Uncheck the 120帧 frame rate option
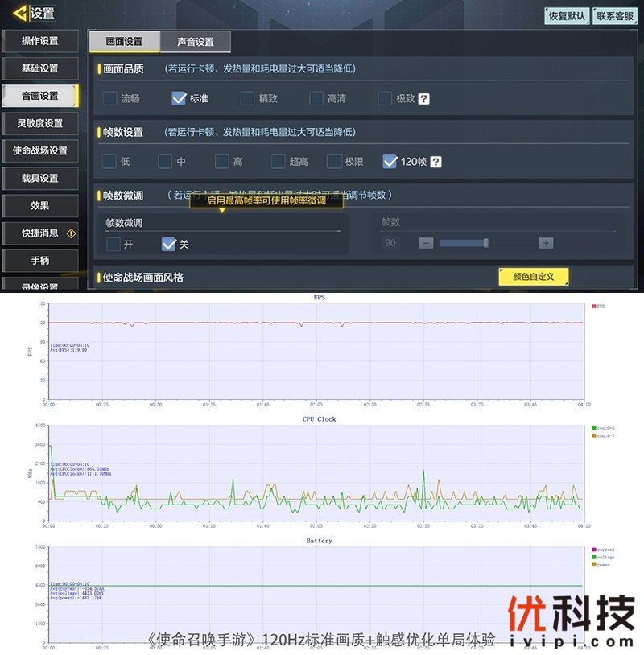The width and height of the screenshot is (644, 655). pos(390,161)
